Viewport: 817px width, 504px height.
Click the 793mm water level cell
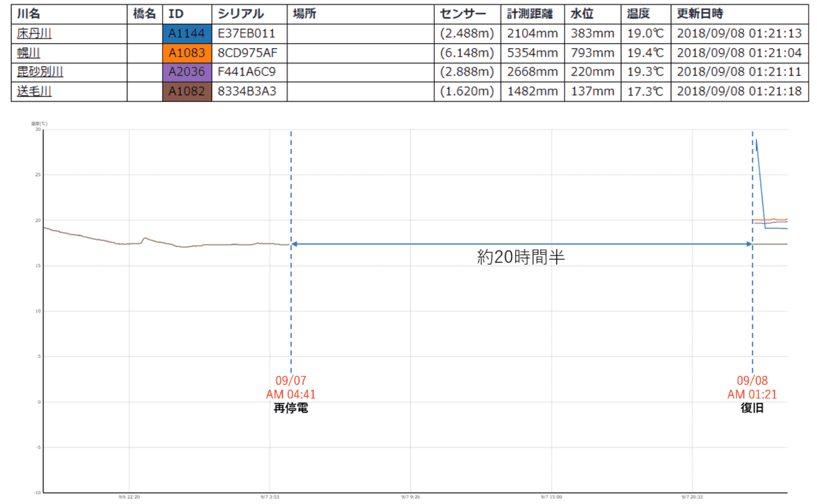coord(592,53)
